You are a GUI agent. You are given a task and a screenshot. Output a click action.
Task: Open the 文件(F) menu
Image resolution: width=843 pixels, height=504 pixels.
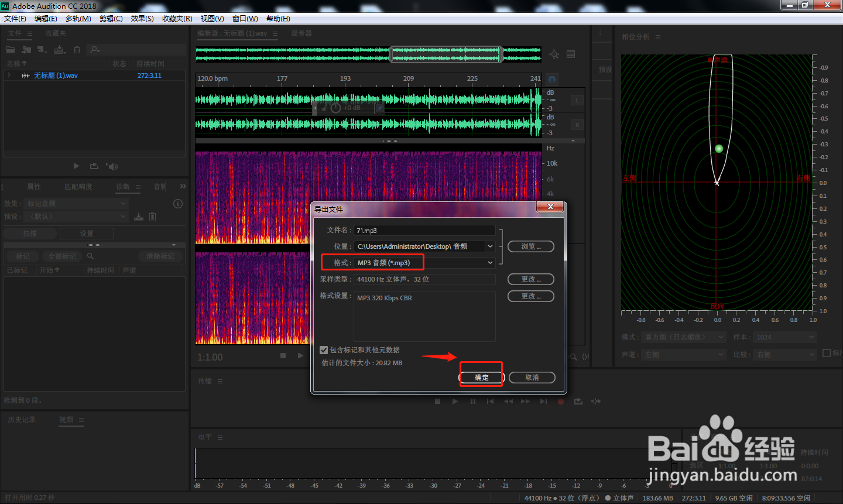tap(15, 19)
